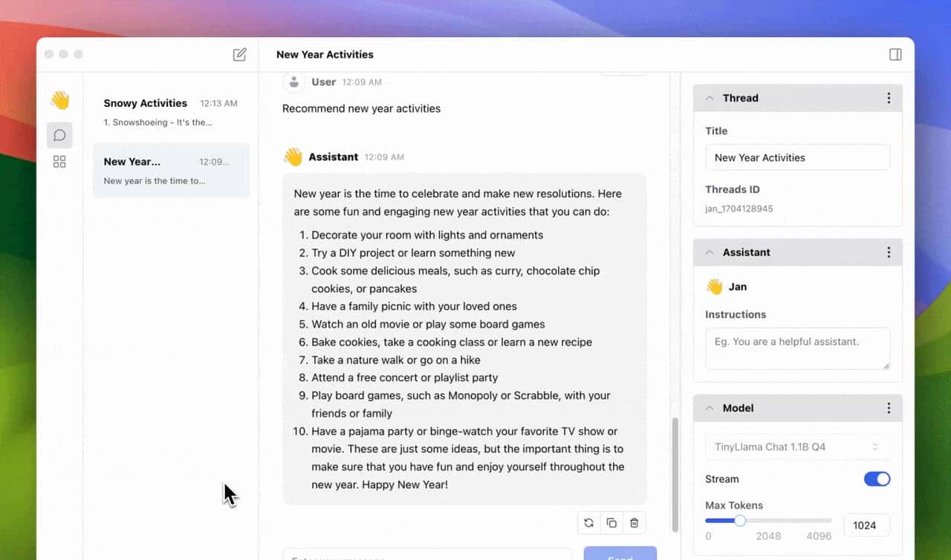Open the chat threads sidebar icon
Viewport: 951px width, 560px height.
[59, 135]
